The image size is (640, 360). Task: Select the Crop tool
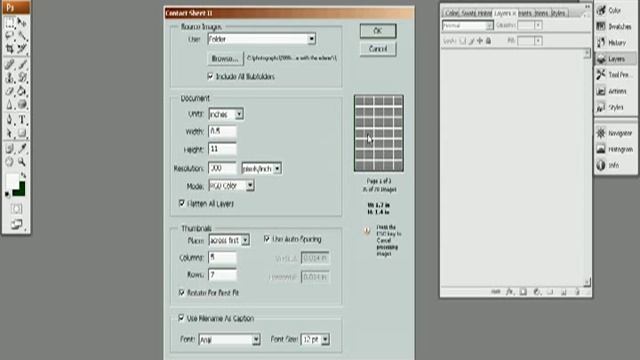click(x=10, y=49)
